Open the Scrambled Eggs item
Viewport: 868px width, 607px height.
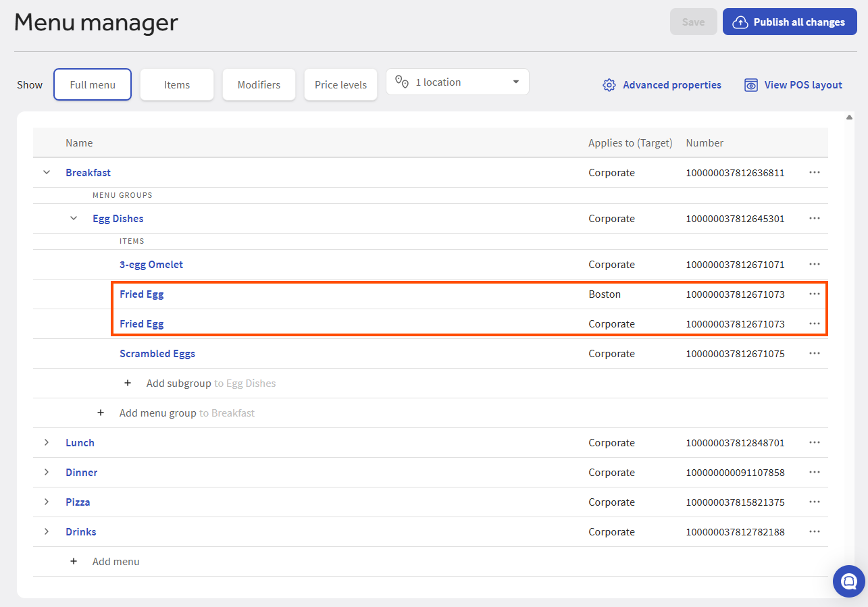coord(157,354)
